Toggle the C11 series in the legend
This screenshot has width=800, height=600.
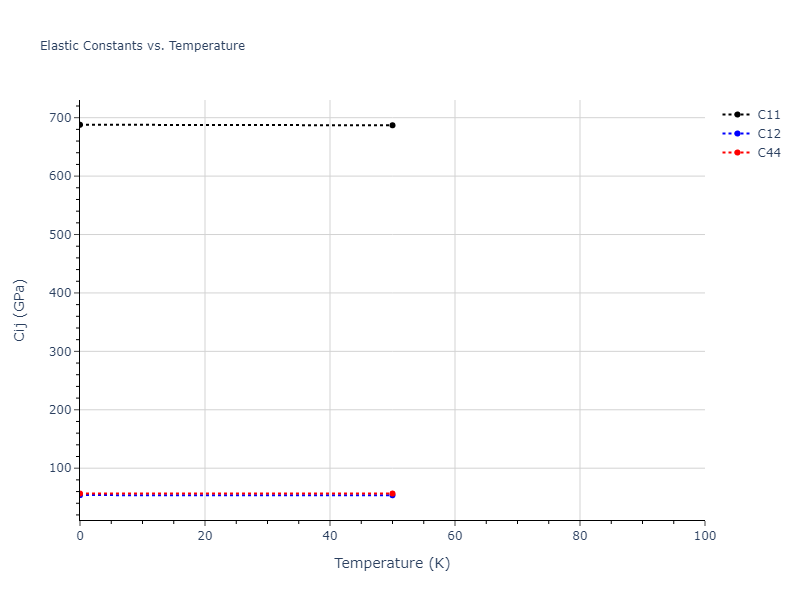coord(768,115)
